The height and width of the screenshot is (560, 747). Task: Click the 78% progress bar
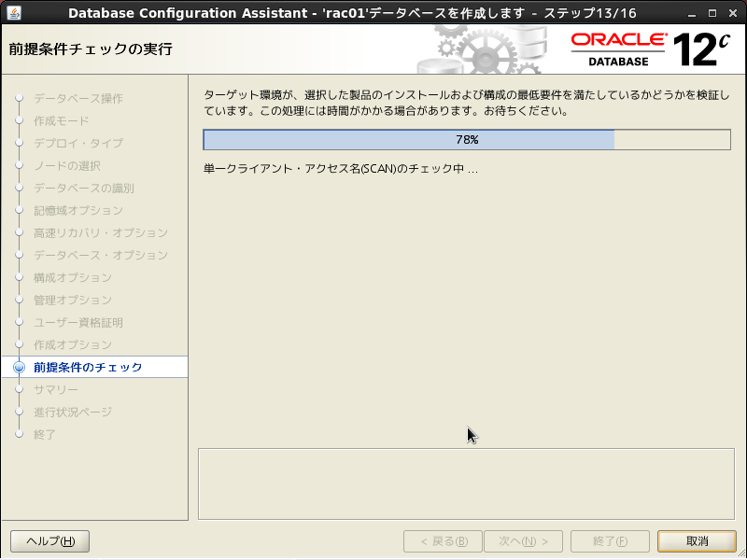click(467, 139)
